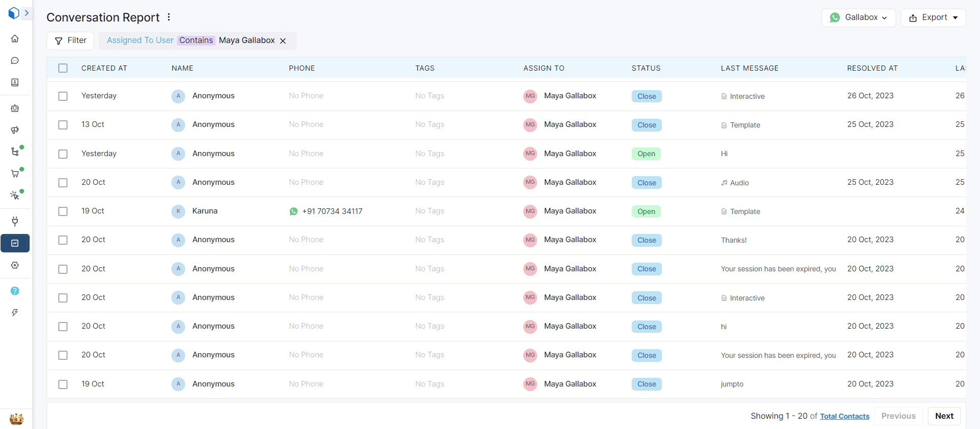Check the 20 Oct Thanks! row checkbox
980x429 pixels.
[63, 240]
